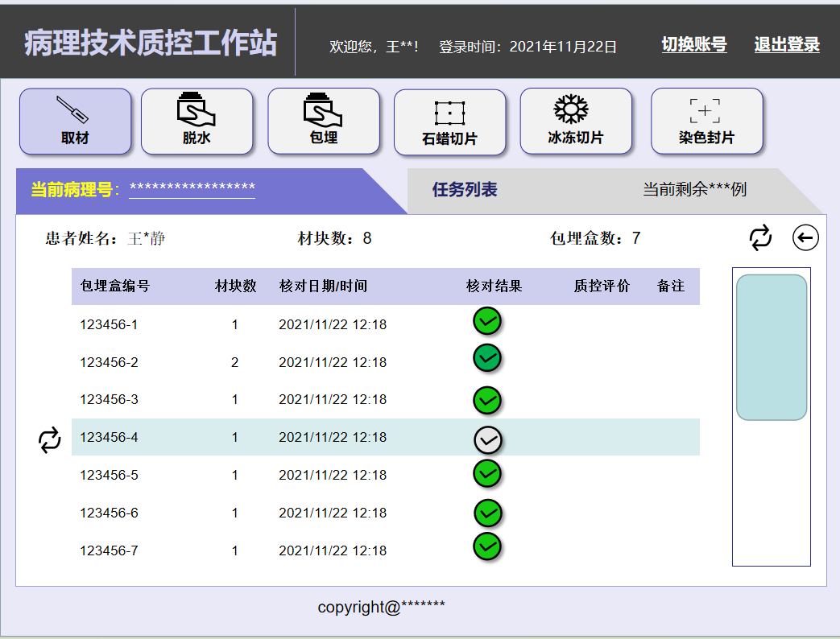This screenshot has height=639, width=840.
Task: Toggle the check result for 123456-7
Action: (x=487, y=546)
